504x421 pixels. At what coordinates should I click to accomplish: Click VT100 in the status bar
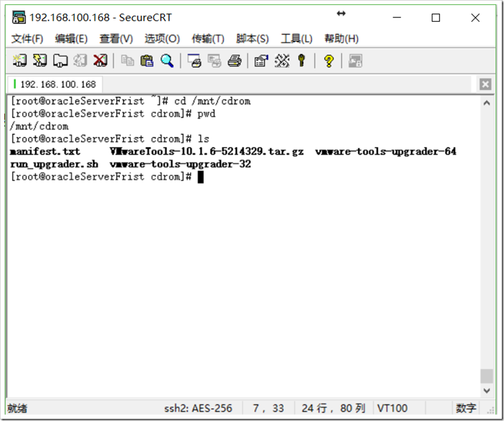click(x=392, y=409)
